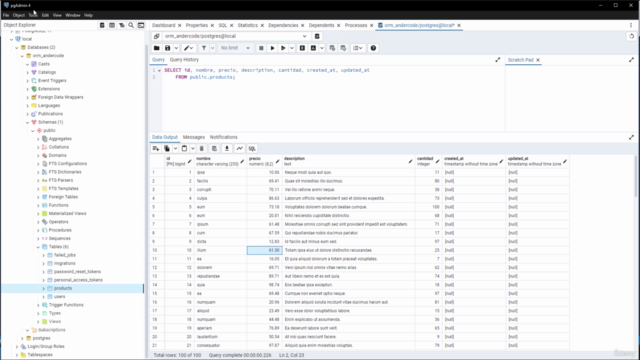This screenshot has height=360, width=640.
Task: Click the SQL button in Data Output toolbar
Action: pos(252,149)
